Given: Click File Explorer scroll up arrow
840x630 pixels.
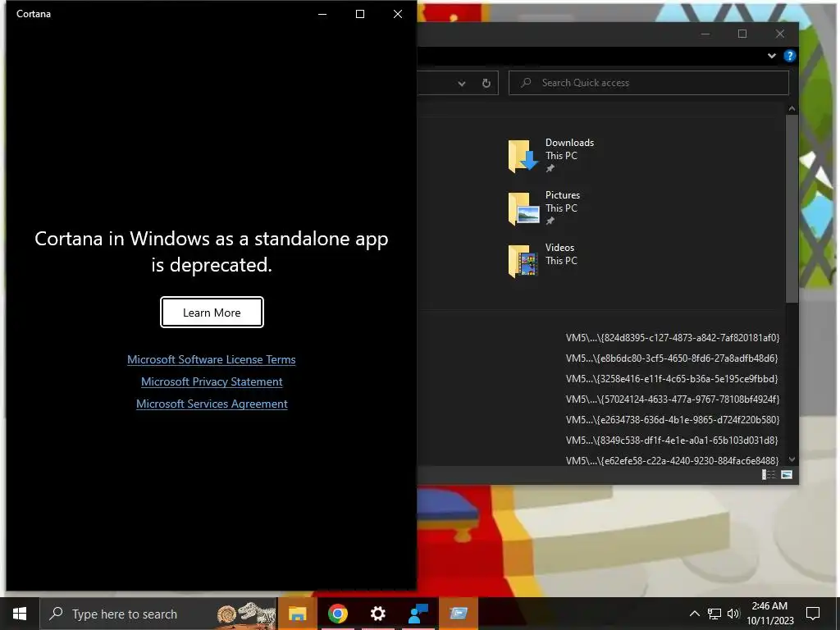Looking at the screenshot, I should (792, 109).
